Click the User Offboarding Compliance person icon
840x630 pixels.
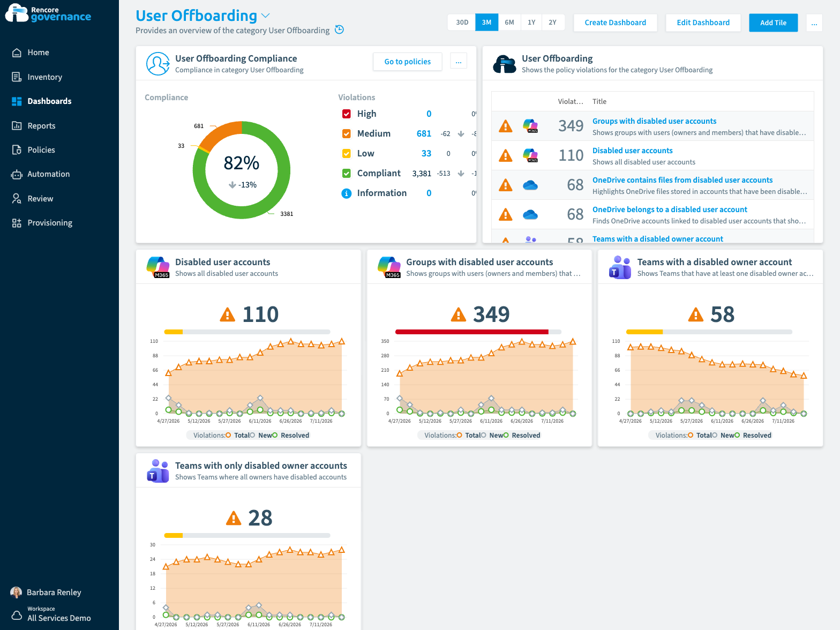[x=158, y=64]
